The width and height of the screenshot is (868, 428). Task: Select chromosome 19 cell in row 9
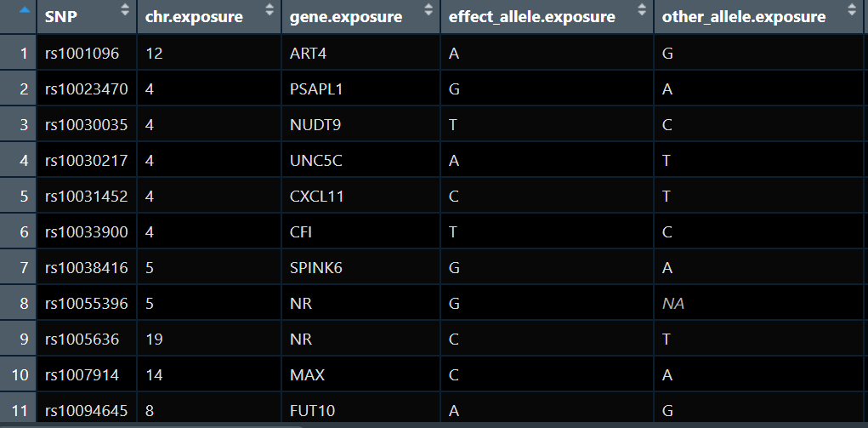tap(209, 340)
